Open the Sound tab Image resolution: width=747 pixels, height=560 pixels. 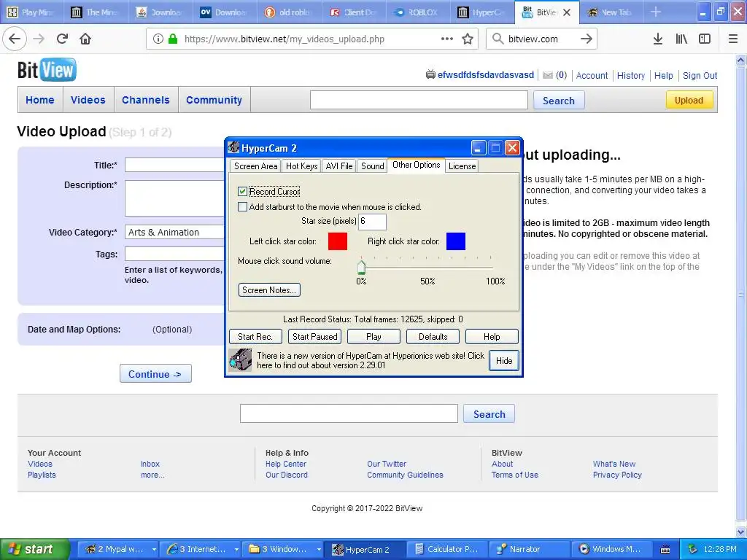coord(373,166)
